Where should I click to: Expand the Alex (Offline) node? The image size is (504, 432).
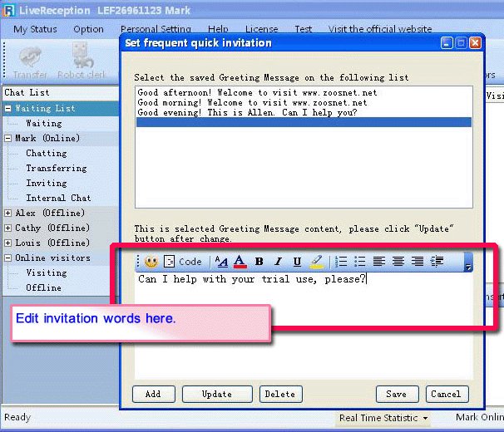click(x=8, y=213)
